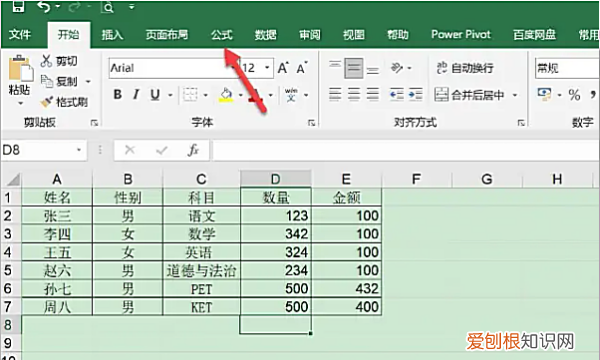Click the increase indent icon
The height and width of the screenshot is (360, 600).
coord(416,94)
